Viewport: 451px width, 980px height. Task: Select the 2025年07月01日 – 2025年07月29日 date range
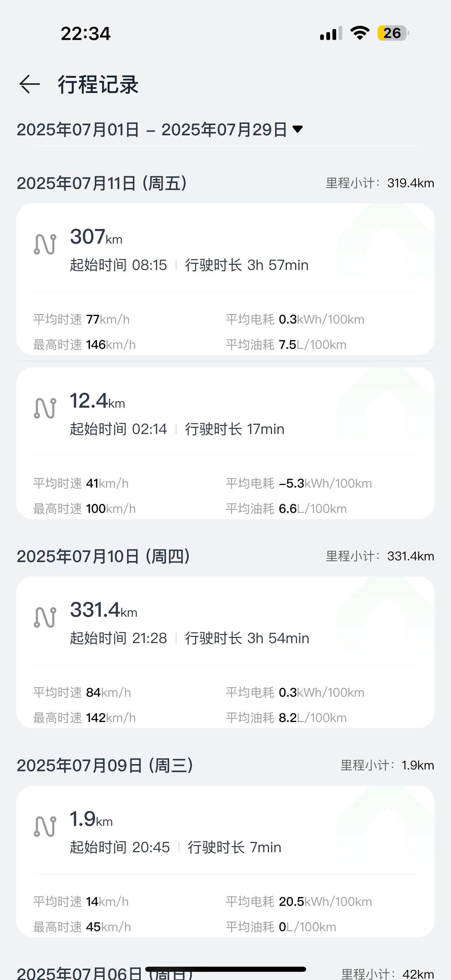tap(152, 130)
